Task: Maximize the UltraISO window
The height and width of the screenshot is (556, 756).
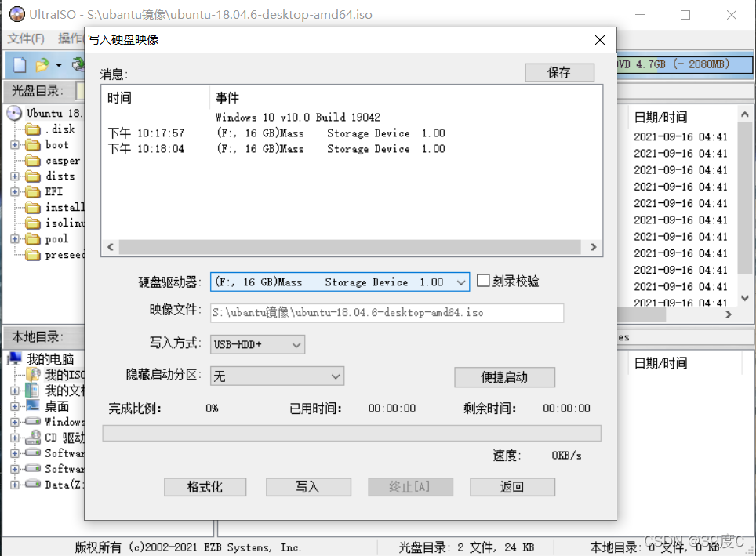Action: click(x=685, y=15)
